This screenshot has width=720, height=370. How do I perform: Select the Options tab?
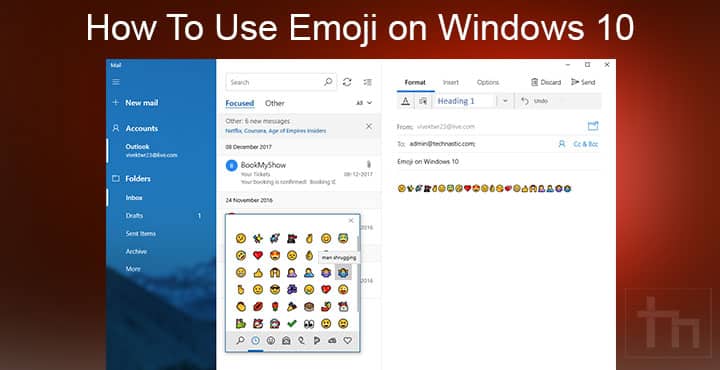[x=488, y=83]
